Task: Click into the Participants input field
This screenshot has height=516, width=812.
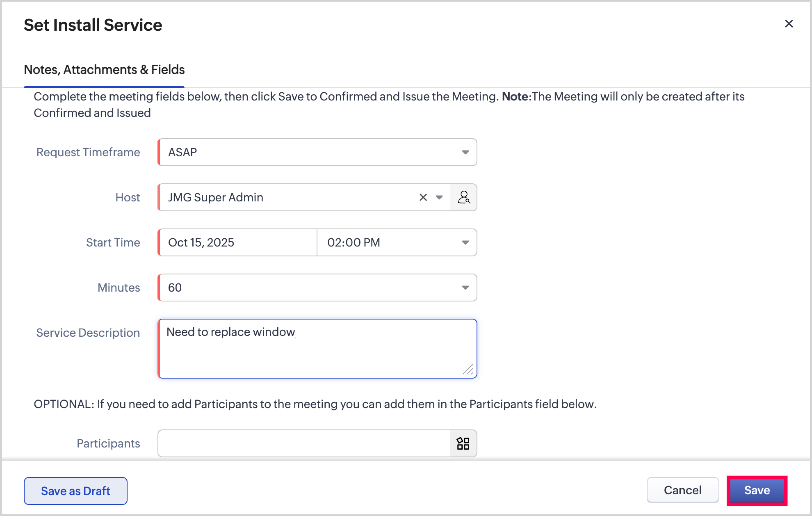Action: tap(303, 443)
